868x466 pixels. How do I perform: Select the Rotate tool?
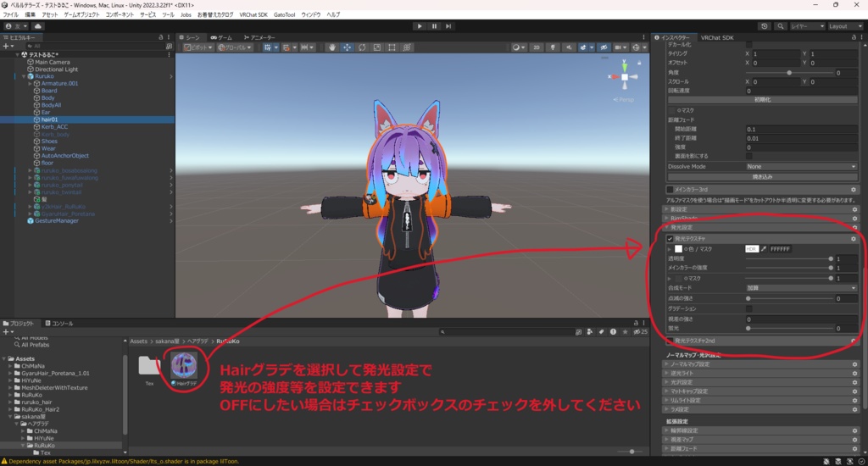[362, 47]
